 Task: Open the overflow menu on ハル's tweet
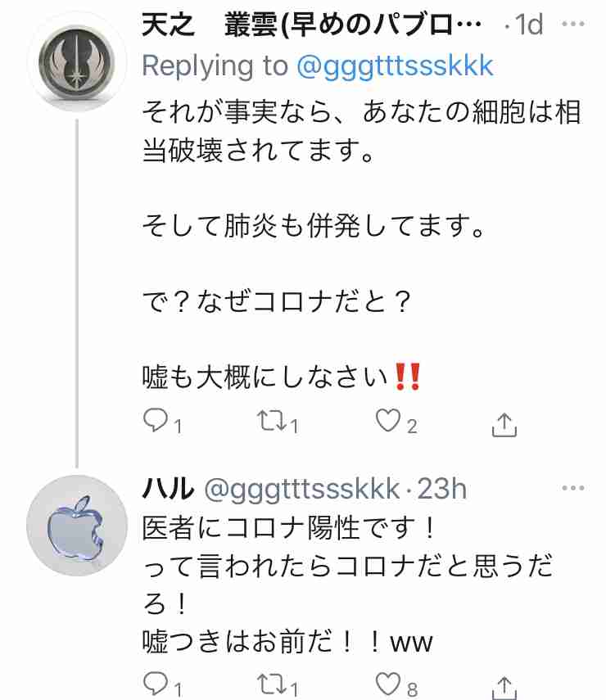point(573,490)
